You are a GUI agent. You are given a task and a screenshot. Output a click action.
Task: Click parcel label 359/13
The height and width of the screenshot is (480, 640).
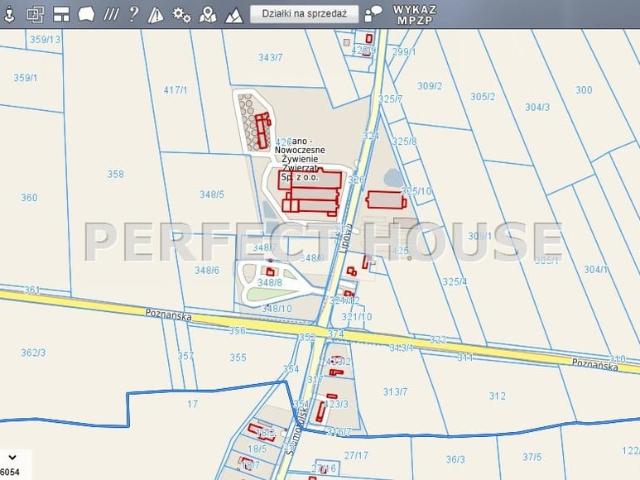click(x=45, y=40)
